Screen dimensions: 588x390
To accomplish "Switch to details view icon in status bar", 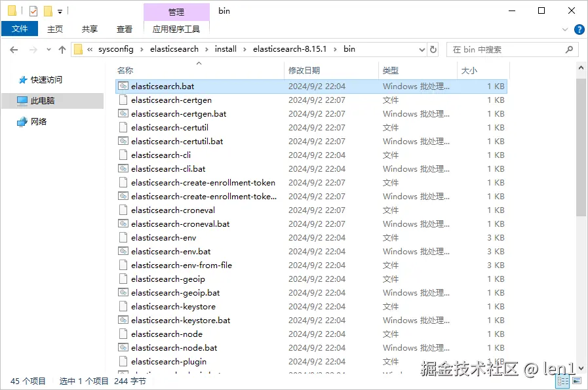I will tap(563, 381).
